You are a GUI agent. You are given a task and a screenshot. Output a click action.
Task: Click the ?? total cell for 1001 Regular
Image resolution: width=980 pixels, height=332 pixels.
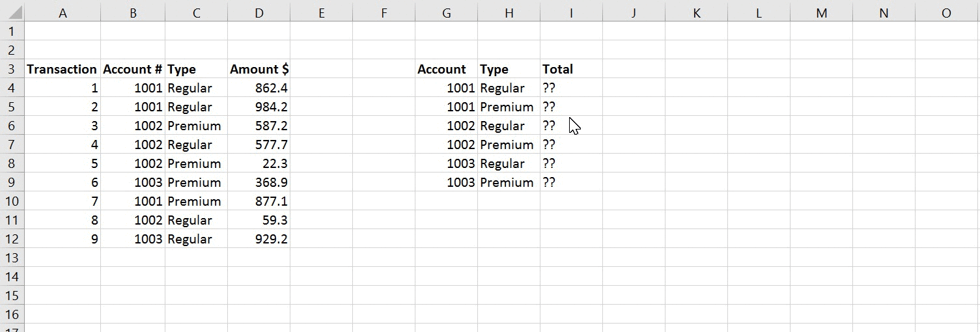point(570,88)
